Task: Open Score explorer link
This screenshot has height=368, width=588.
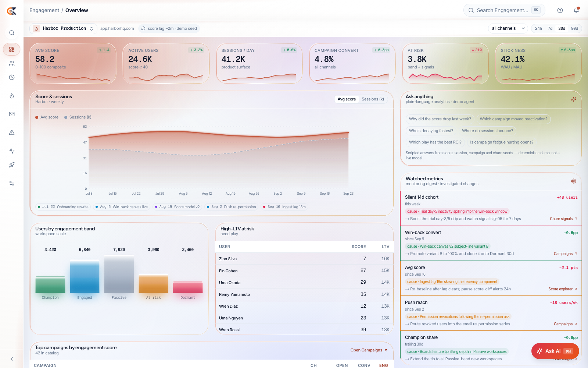Action: point(563,289)
